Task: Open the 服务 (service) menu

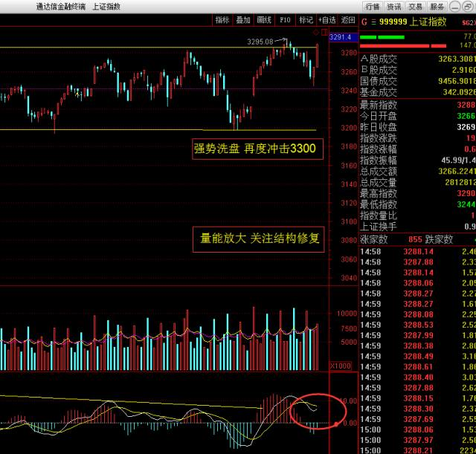Action: [437, 7]
